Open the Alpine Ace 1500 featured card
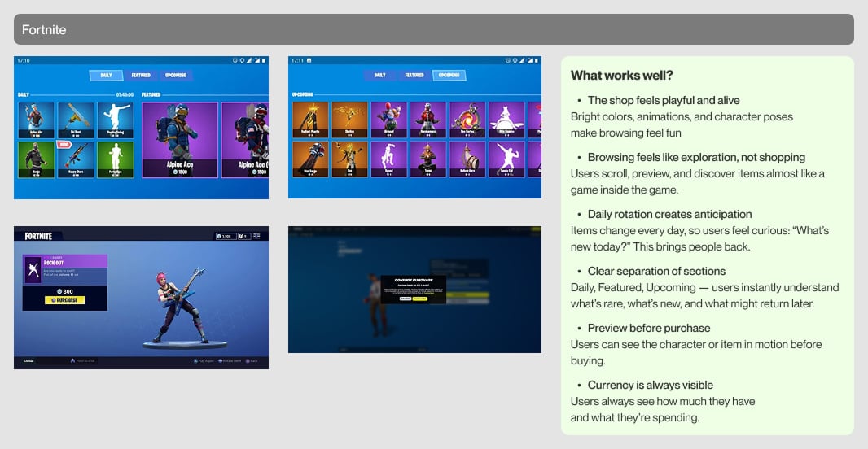 [x=180, y=140]
